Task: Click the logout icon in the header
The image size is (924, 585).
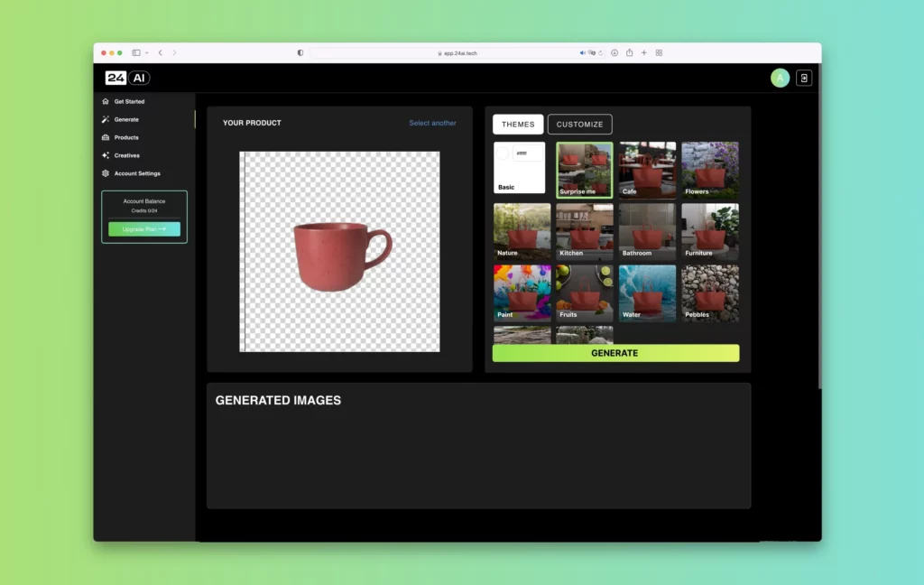Action: coord(804,78)
